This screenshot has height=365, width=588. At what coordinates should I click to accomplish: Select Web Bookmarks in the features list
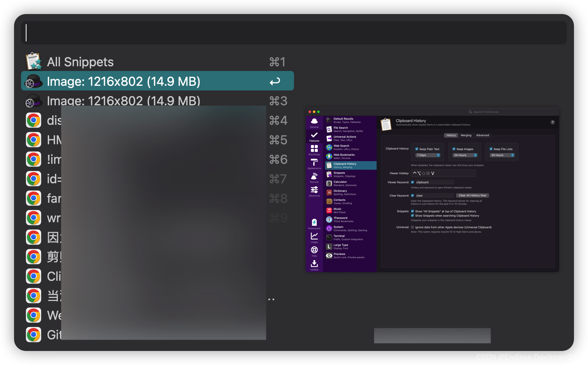351,156
